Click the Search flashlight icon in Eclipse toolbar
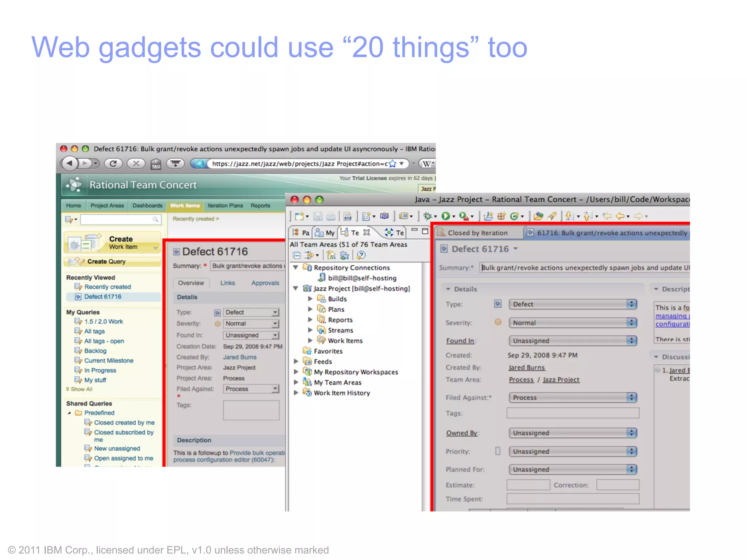This screenshot has width=747, height=560. click(x=552, y=216)
